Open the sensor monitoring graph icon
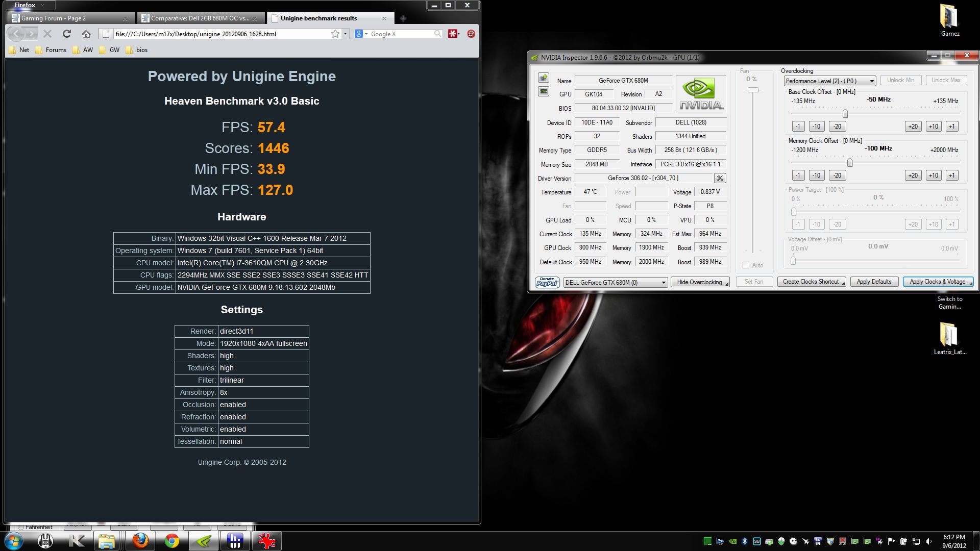Image resolution: width=980 pixels, height=551 pixels. pyautogui.click(x=544, y=91)
